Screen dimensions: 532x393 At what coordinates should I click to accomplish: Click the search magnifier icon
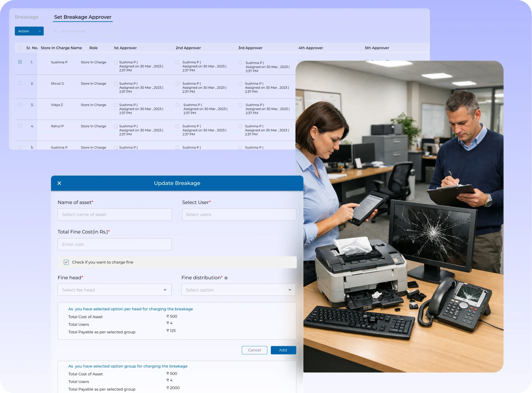pos(55,31)
